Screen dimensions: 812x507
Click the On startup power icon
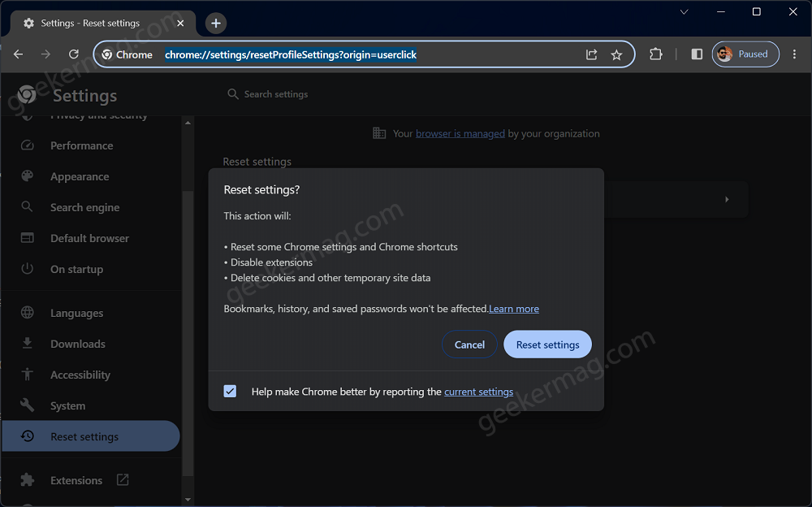click(27, 269)
